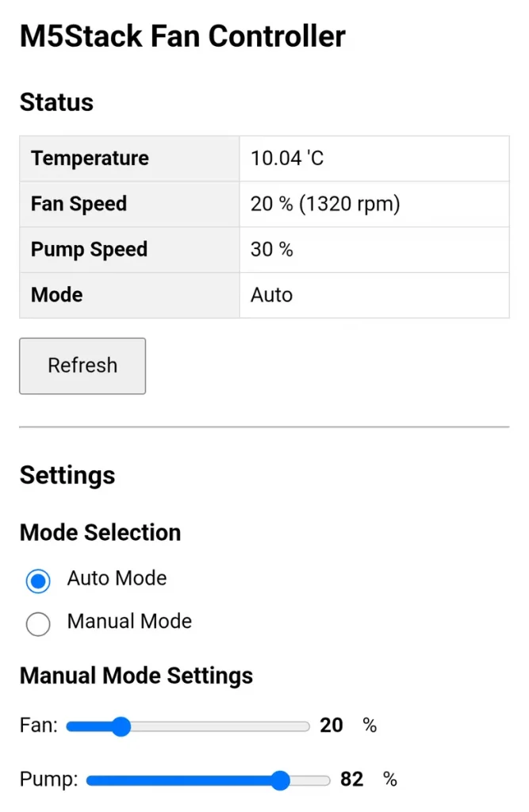The width and height of the screenshot is (529, 812).
Task: Select the Auto Mode radio button
Action: tap(38, 580)
